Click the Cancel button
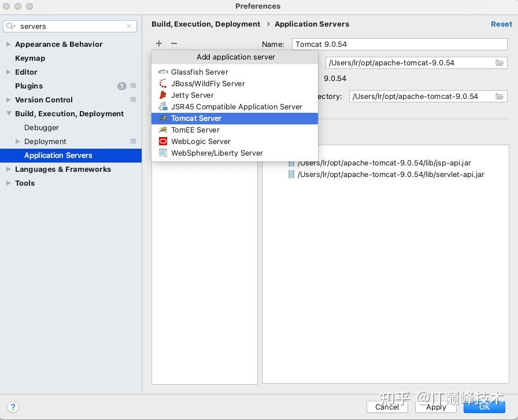 [387, 407]
